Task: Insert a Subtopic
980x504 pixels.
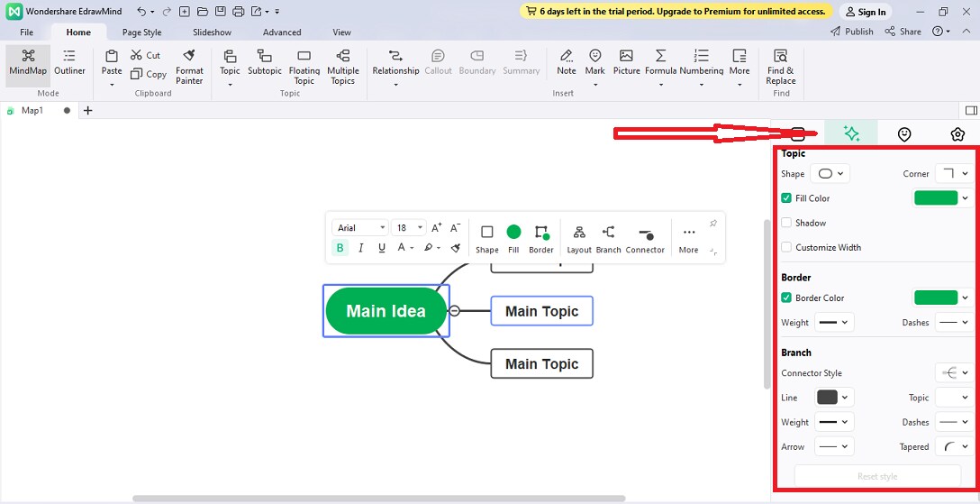Action: pyautogui.click(x=265, y=62)
